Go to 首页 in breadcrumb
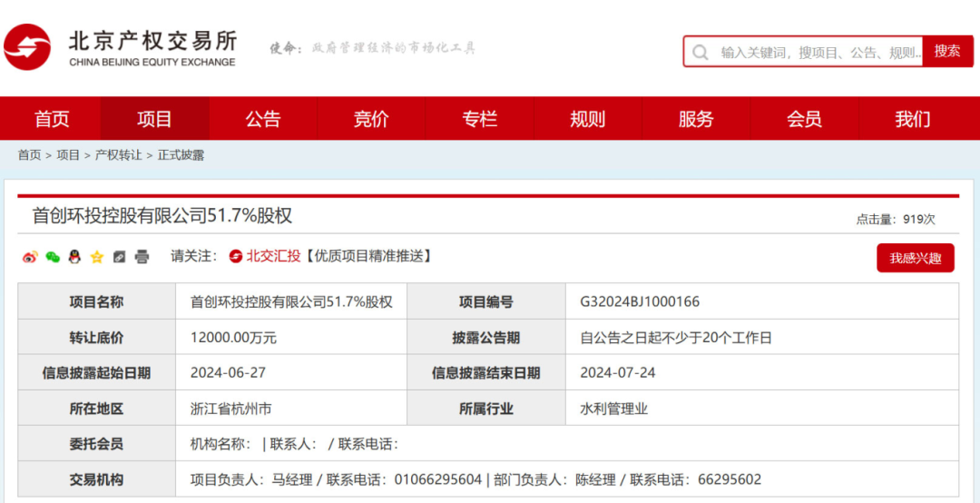 coord(29,155)
